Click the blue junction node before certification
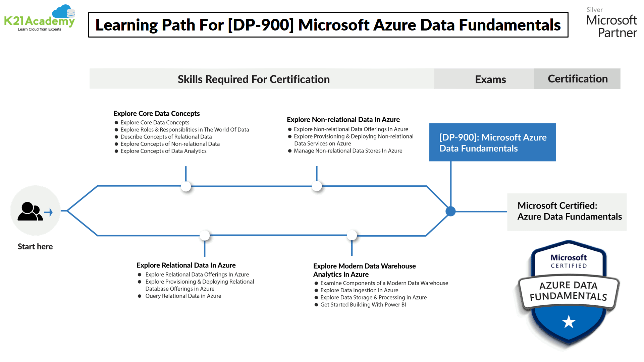The width and height of the screenshot is (644, 362). click(x=450, y=211)
